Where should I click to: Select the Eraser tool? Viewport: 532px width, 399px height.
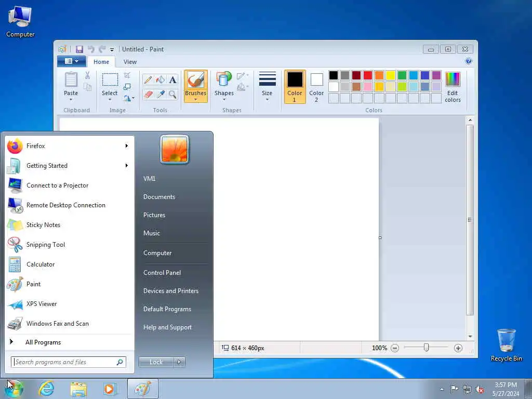coord(148,94)
